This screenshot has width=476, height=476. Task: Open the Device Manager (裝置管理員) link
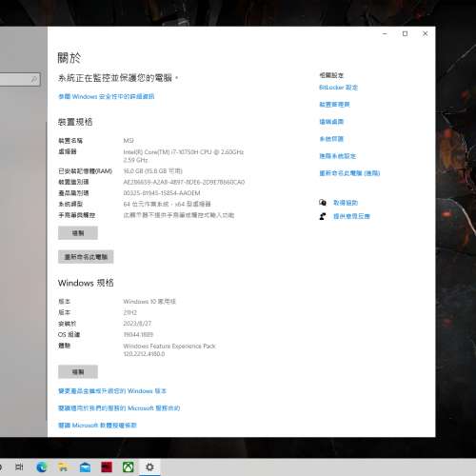(334, 105)
